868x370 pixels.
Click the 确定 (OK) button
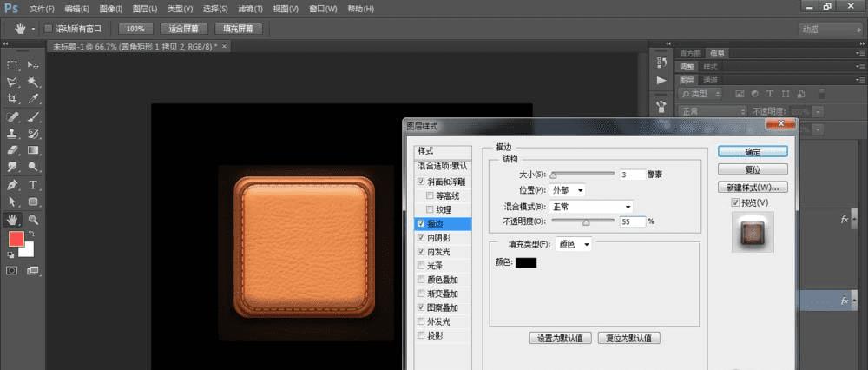(753, 151)
